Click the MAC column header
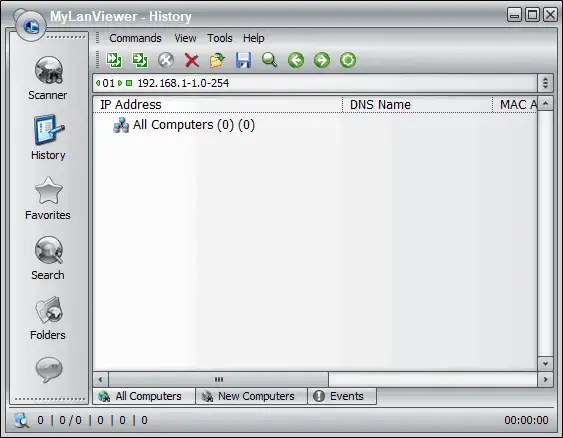563x438 pixels. [515, 104]
